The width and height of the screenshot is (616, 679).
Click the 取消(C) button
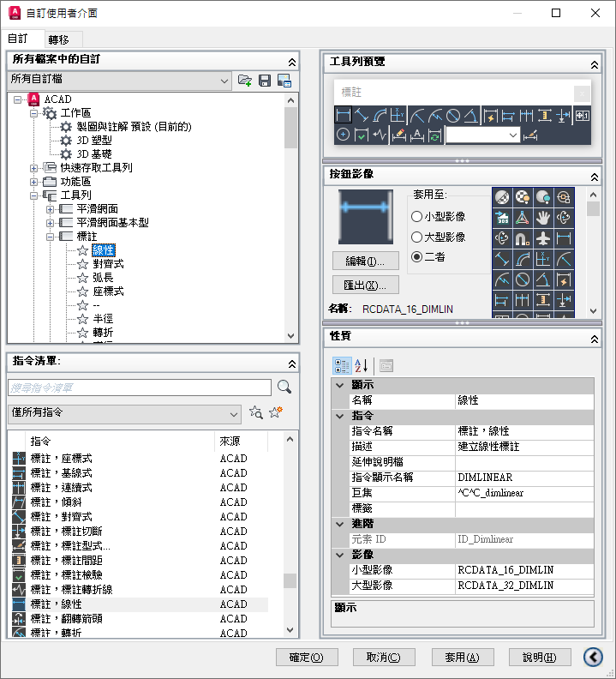pyautogui.click(x=384, y=658)
